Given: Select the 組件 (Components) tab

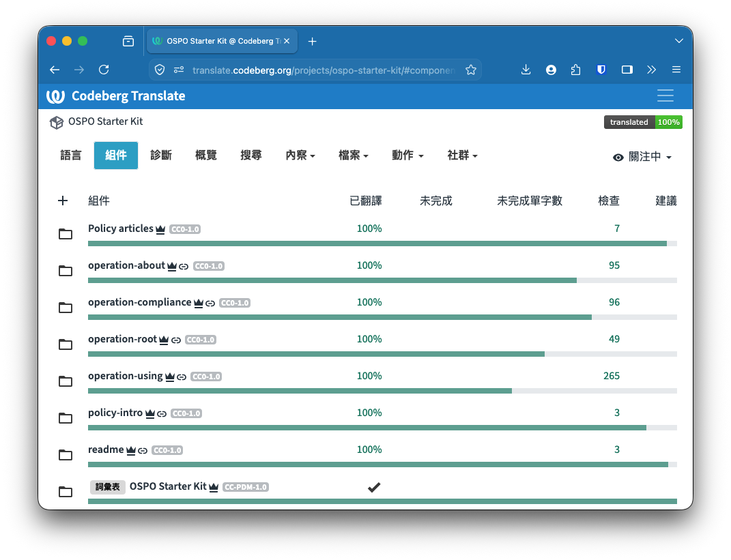Looking at the screenshot, I should pyautogui.click(x=115, y=155).
